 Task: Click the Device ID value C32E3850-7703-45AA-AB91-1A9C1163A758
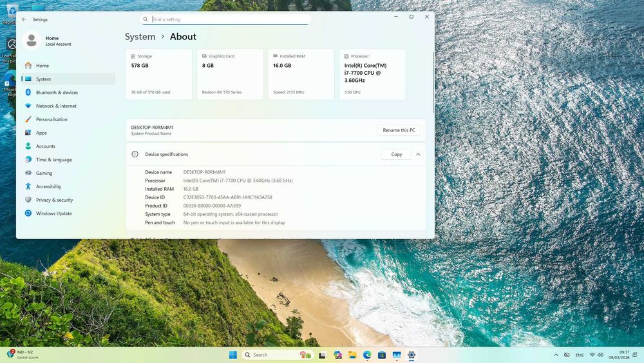tap(227, 197)
